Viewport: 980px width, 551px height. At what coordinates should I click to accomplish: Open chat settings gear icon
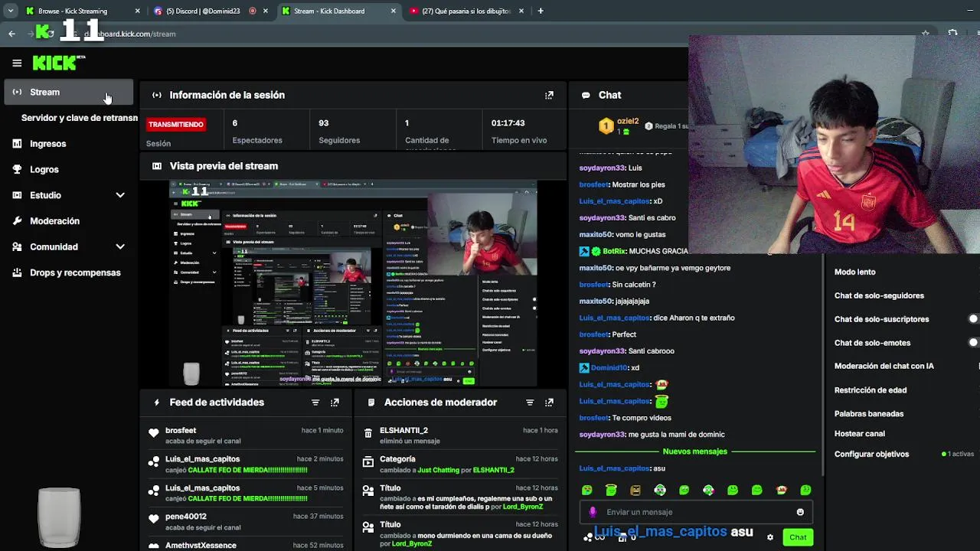click(770, 537)
